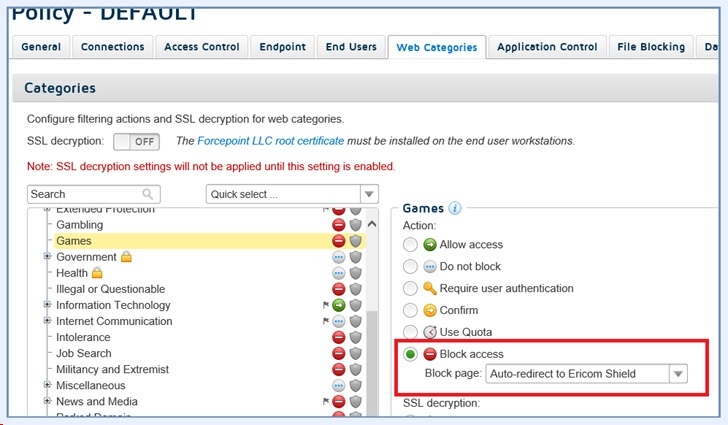Viewport: 728px width, 425px height.
Task: Click the info icon next to Games heading
Action: pyautogui.click(x=455, y=209)
